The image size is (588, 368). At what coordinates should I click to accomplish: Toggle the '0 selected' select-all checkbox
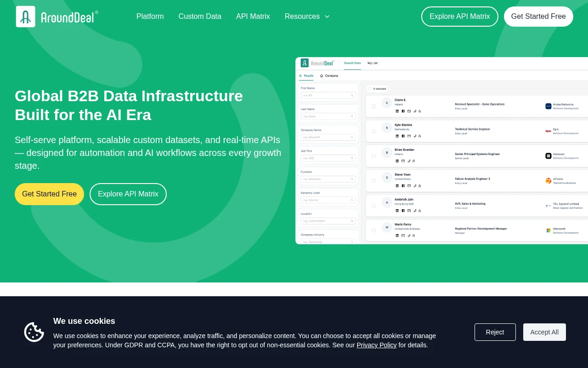click(370, 89)
